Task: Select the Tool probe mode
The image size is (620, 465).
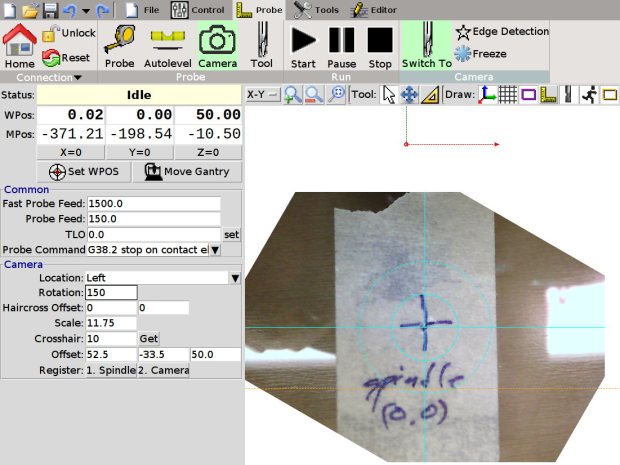Action: tap(262, 46)
